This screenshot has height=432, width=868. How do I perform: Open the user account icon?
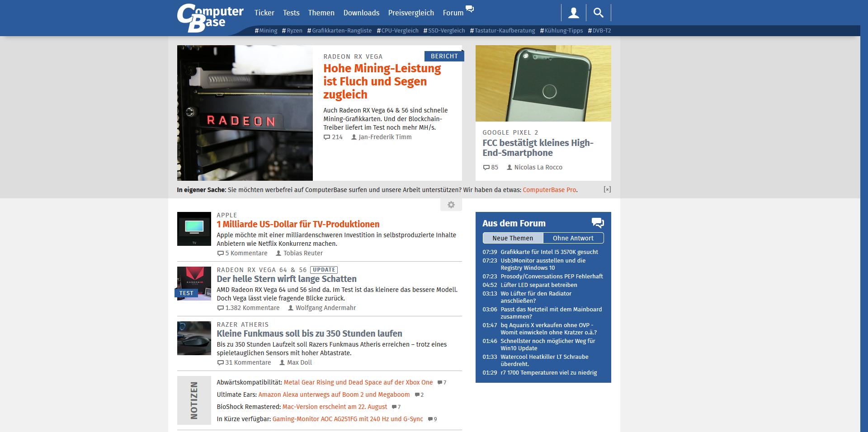click(574, 13)
